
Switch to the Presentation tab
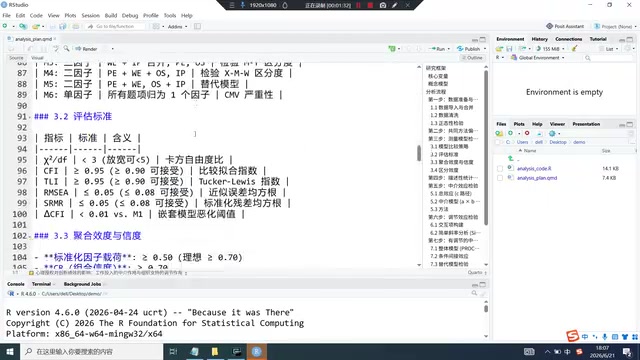tap(586, 124)
